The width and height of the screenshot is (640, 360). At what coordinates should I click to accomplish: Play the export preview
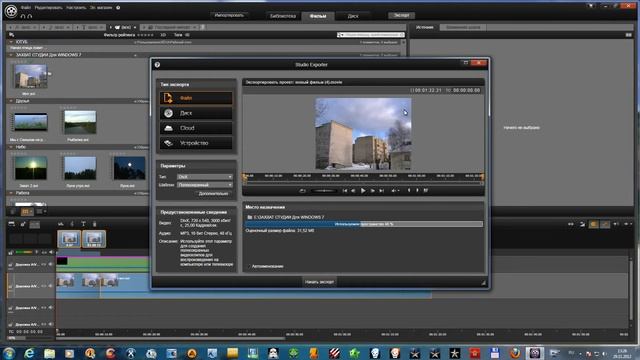(363, 191)
